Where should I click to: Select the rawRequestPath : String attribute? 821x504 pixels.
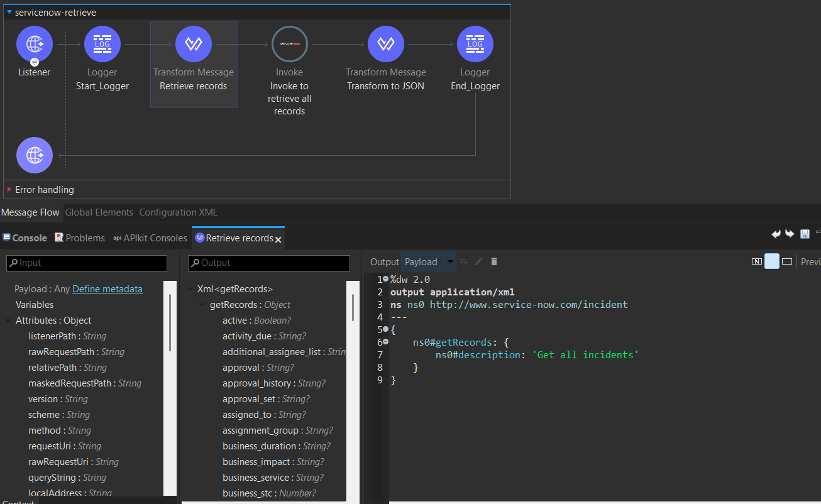point(77,352)
